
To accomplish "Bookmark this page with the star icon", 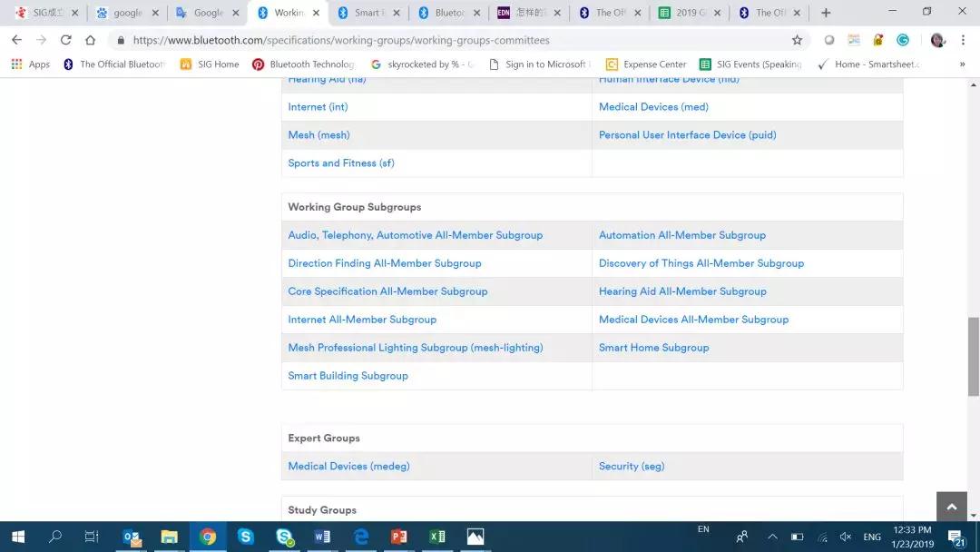I will coord(797,40).
